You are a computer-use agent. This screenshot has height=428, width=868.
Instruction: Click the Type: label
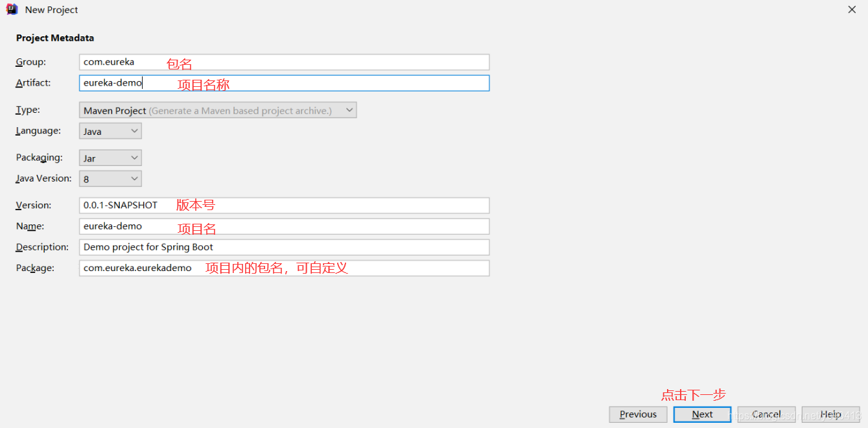[28, 110]
